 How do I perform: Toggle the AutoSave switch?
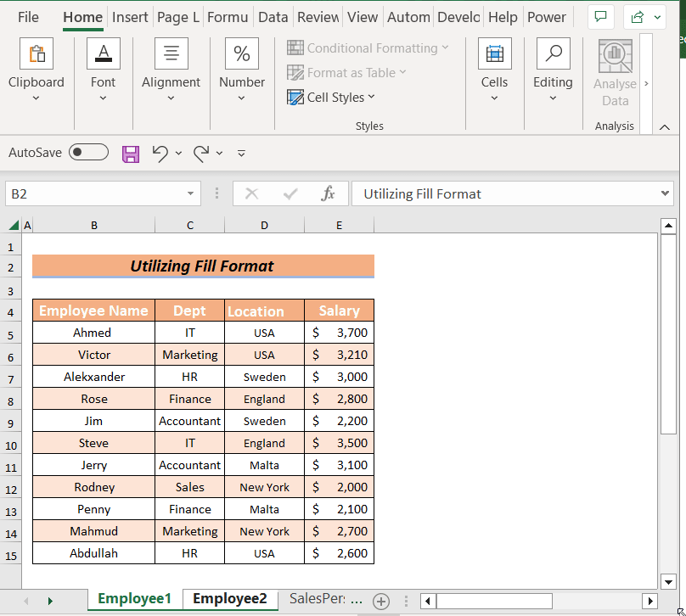click(x=88, y=153)
